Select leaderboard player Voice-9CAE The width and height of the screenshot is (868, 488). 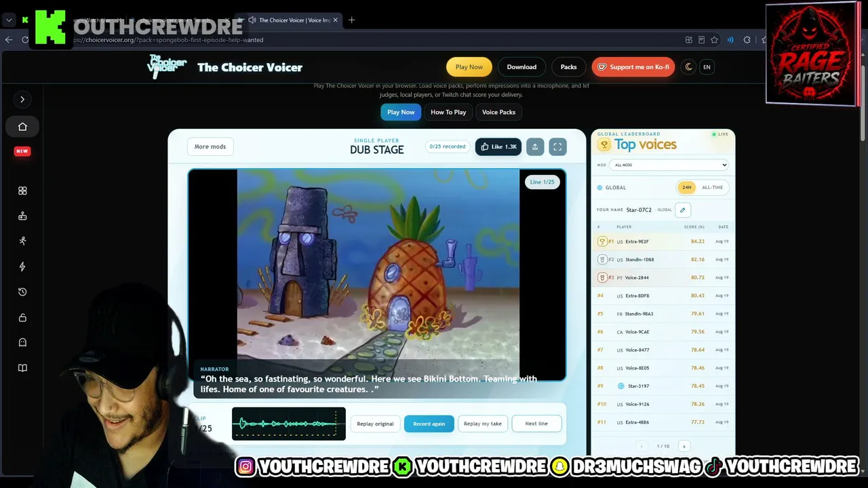click(x=637, y=332)
